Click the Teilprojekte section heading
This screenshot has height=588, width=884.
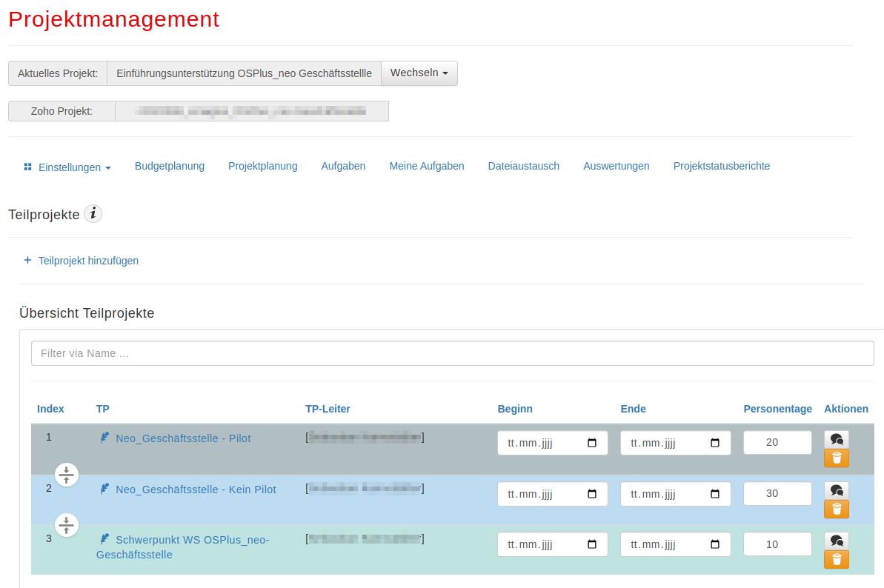coord(44,215)
